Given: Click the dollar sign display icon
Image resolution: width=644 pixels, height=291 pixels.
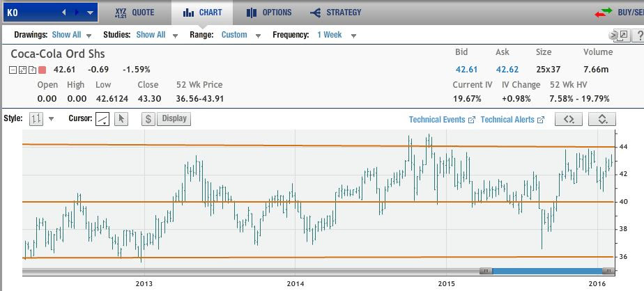Looking at the screenshot, I should pyautogui.click(x=148, y=119).
